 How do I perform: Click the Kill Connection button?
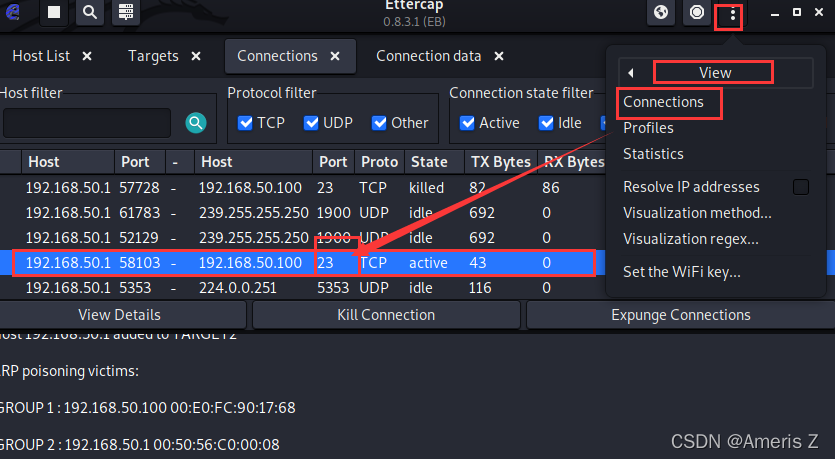coord(386,315)
